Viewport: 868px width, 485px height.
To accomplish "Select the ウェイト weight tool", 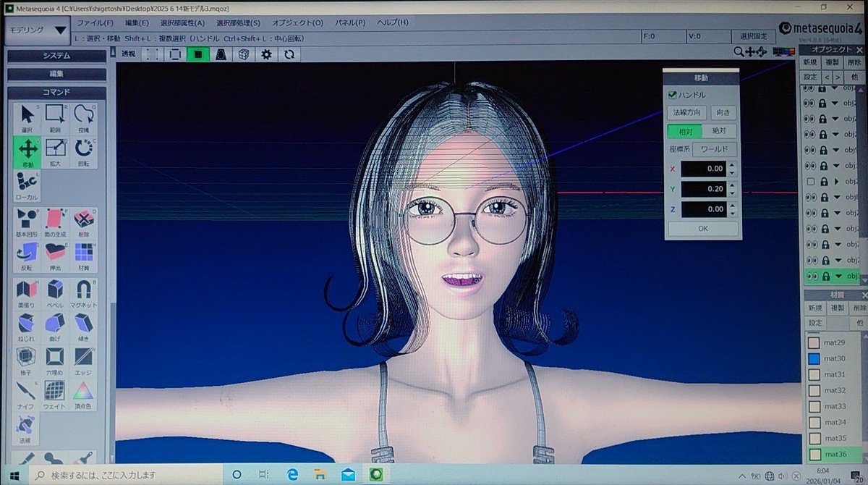I will coord(55,395).
